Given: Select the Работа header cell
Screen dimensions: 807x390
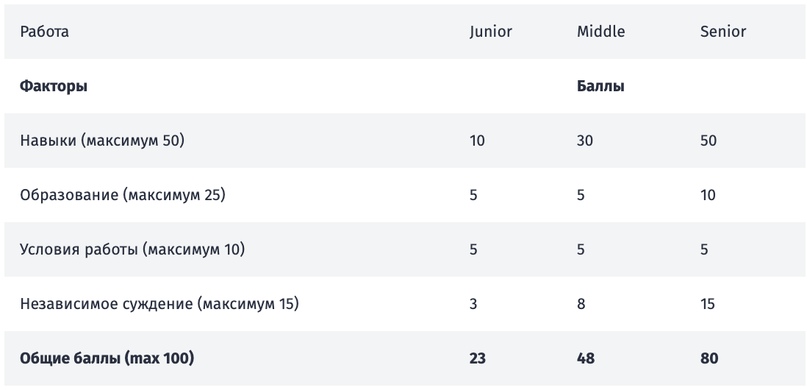Looking at the screenshot, I should click(44, 32).
